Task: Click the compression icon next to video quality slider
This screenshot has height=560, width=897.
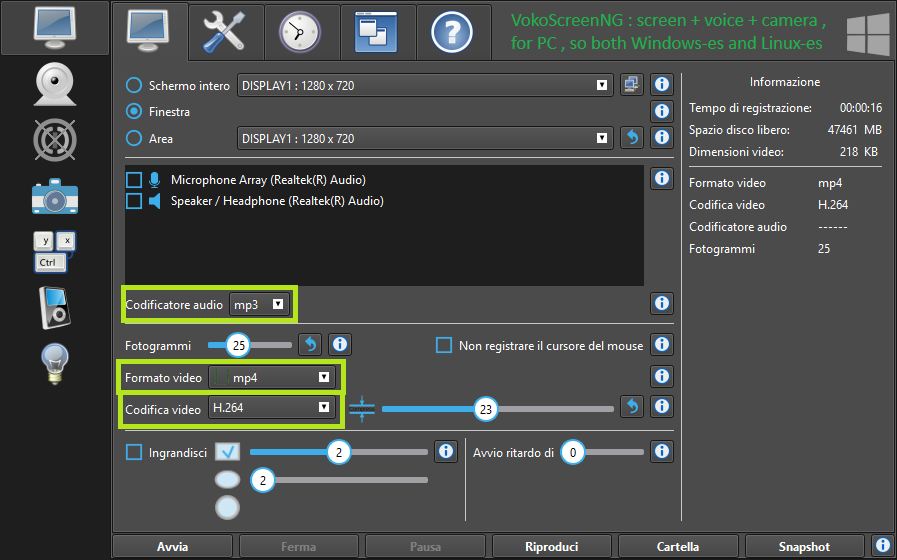Action: [x=362, y=409]
